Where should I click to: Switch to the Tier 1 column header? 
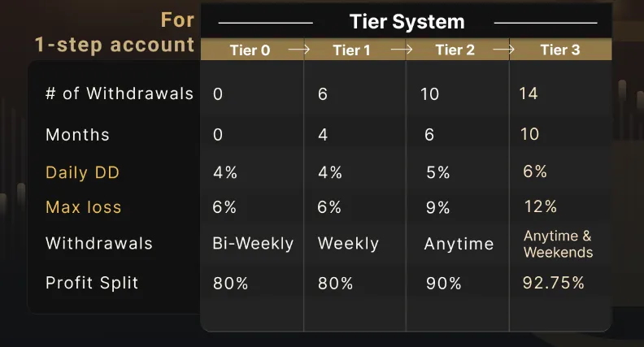tap(351, 50)
